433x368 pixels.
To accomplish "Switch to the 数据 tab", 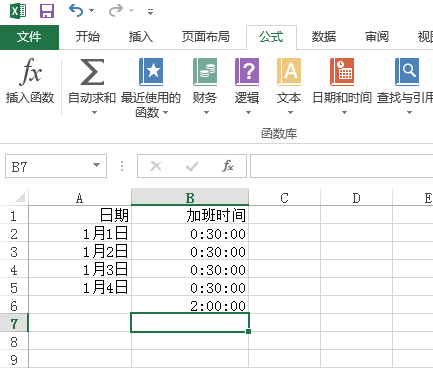I will (323, 37).
